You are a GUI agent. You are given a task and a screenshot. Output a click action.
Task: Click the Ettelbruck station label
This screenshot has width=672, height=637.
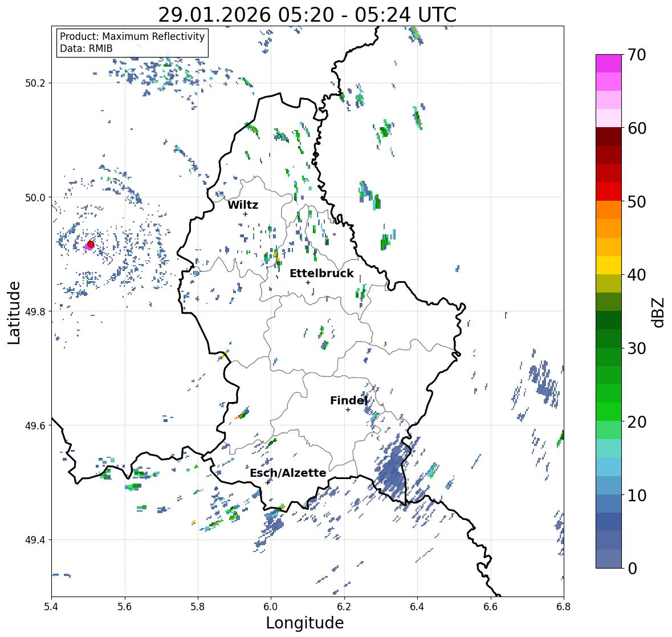(x=321, y=273)
